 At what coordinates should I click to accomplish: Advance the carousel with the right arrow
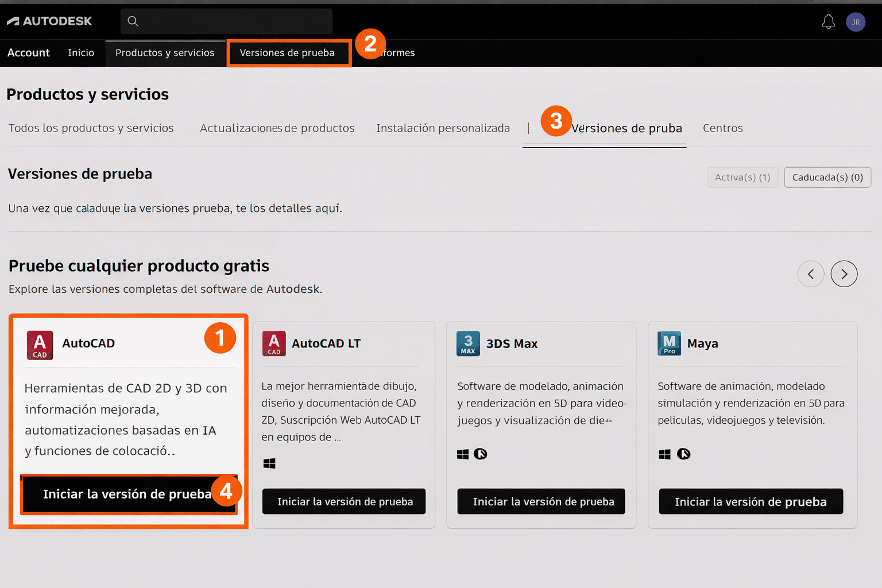coord(844,274)
